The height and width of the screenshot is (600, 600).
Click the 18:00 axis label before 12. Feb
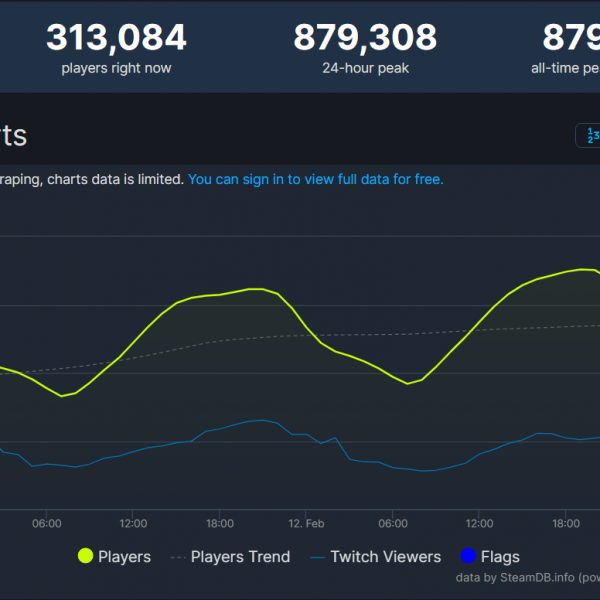coord(220,523)
